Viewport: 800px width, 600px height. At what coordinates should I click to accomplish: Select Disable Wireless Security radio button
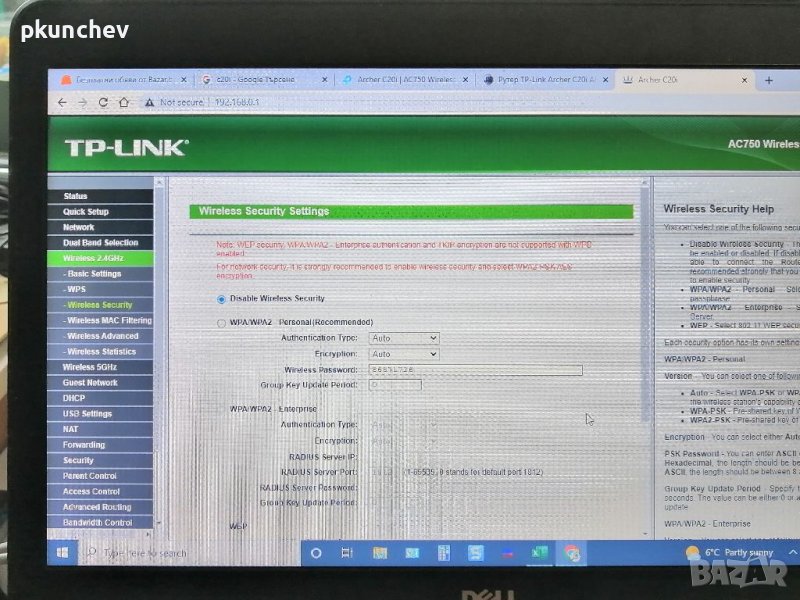pyautogui.click(x=222, y=299)
